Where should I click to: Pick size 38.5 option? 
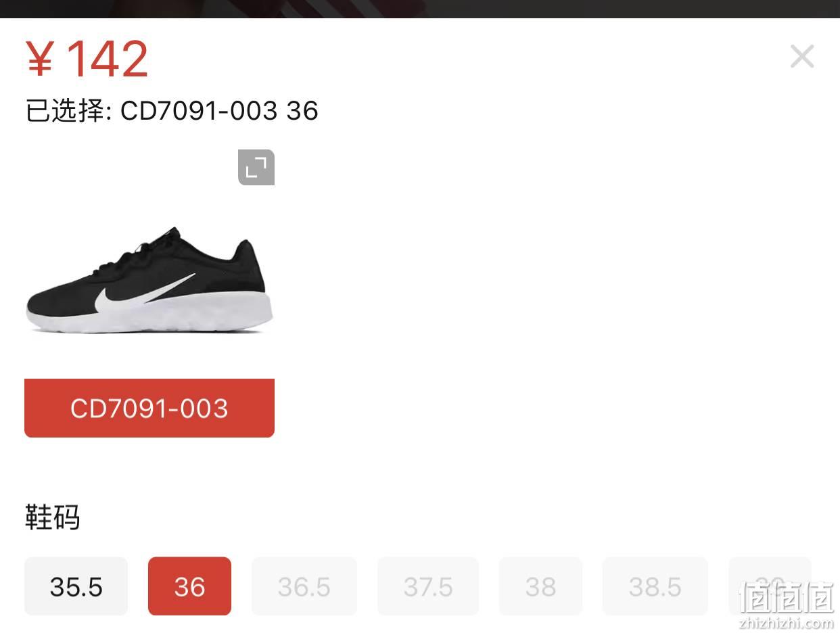click(655, 586)
